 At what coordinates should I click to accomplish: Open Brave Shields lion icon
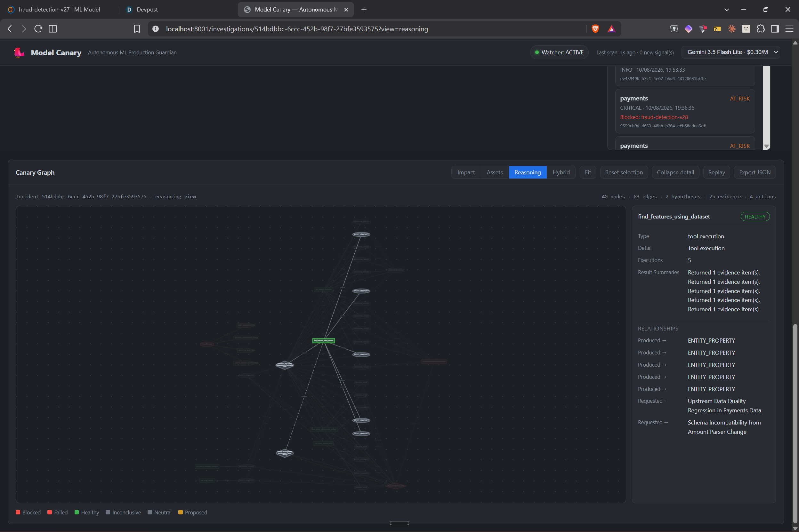click(x=595, y=29)
